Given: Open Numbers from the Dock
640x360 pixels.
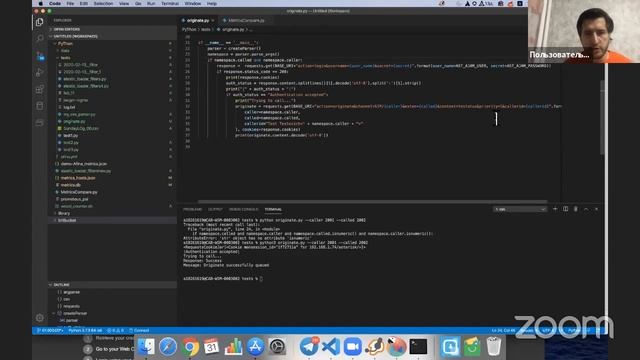Looking at the screenshot, I should click(233, 347).
